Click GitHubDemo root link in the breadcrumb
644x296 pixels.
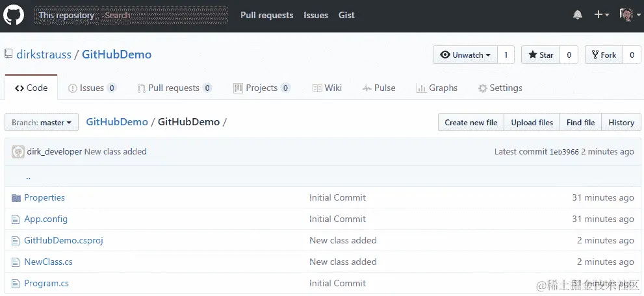(116, 122)
